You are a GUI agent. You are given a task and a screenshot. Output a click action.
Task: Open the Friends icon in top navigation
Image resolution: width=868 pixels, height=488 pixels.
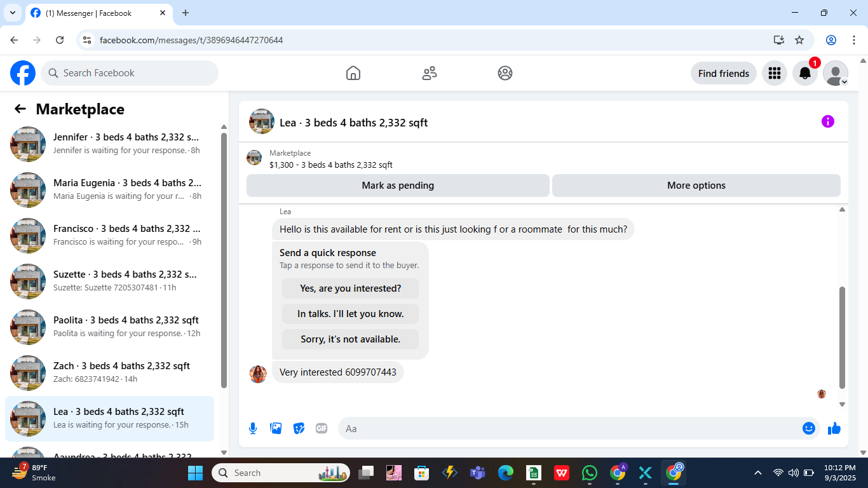[430, 73]
